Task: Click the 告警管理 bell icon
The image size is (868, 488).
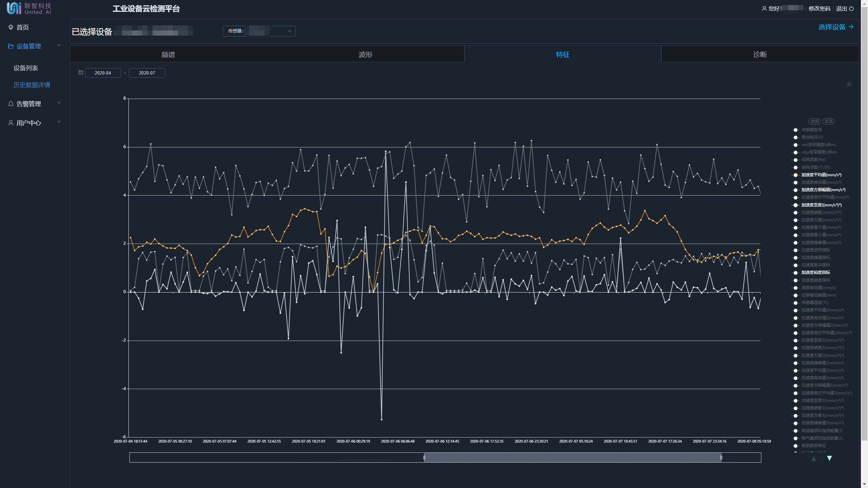Action: (x=11, y=104)
